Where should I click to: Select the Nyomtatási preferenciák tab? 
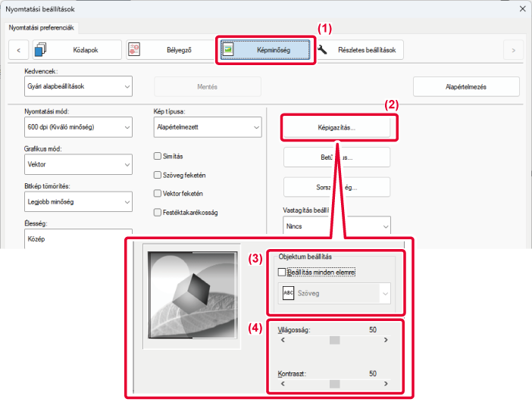[x=41, y=27]
